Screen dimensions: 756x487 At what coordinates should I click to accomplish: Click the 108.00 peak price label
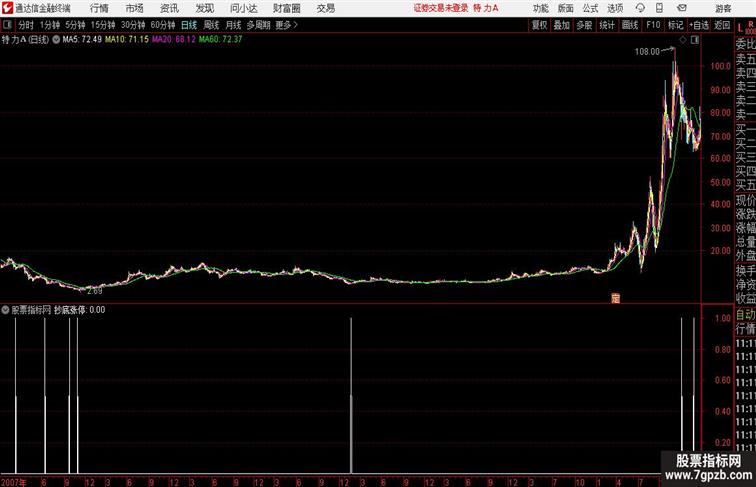tap(647, 52)
